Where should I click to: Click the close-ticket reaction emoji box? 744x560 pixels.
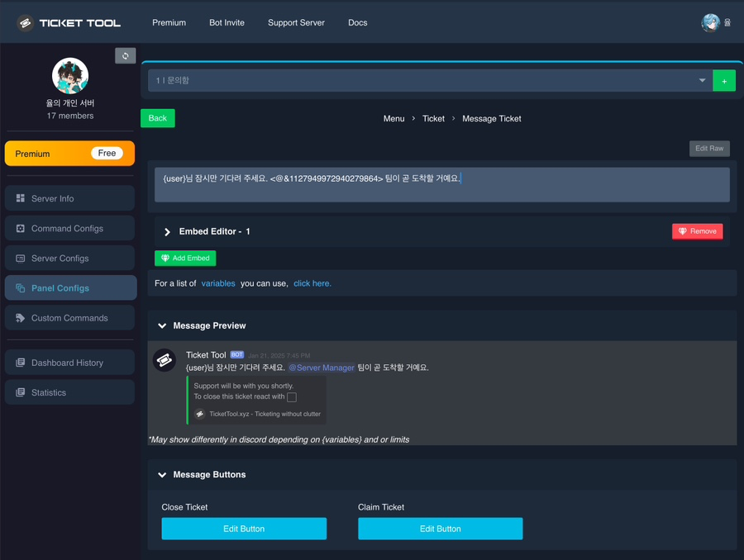(x=292, y=397)
